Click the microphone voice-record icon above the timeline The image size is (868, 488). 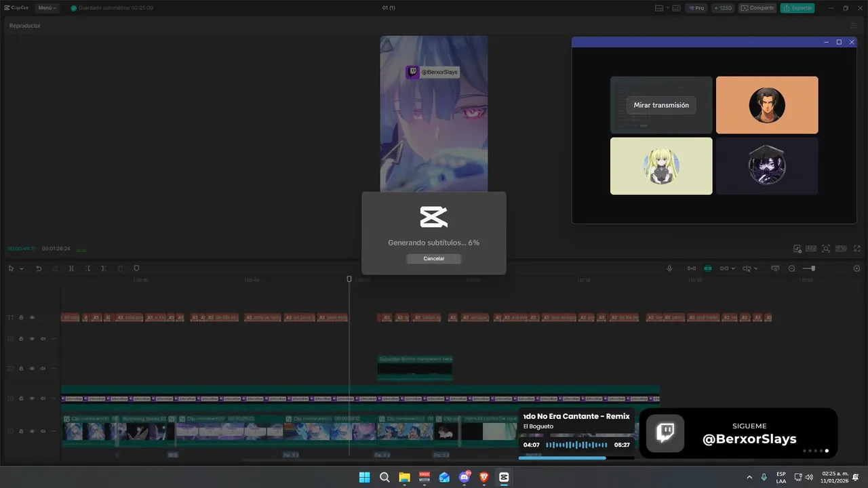click(669, 268)
